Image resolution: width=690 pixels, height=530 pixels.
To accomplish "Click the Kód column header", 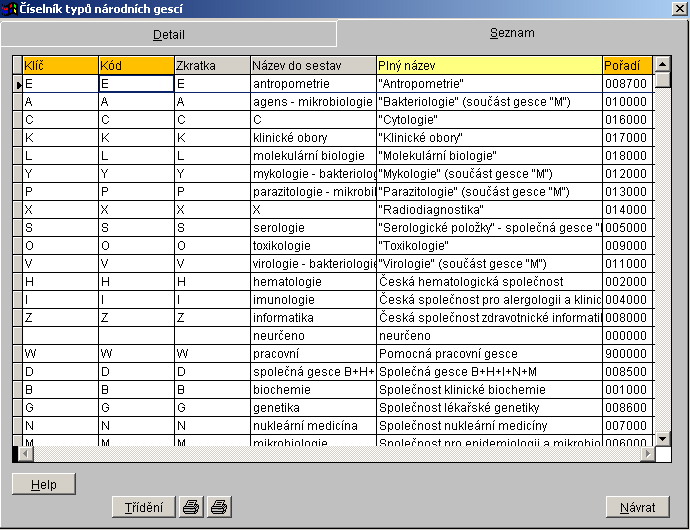I will pyautogui.click(x=136, y=65).
